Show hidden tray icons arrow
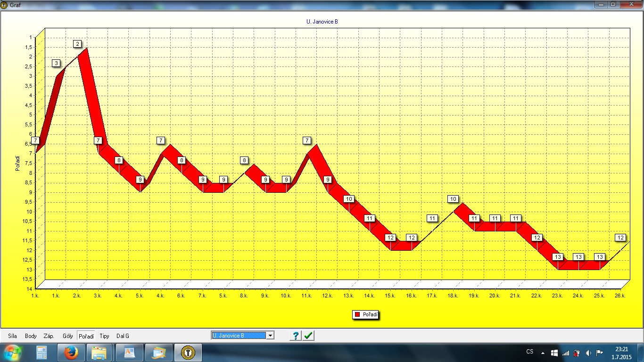 pos(543,353)
